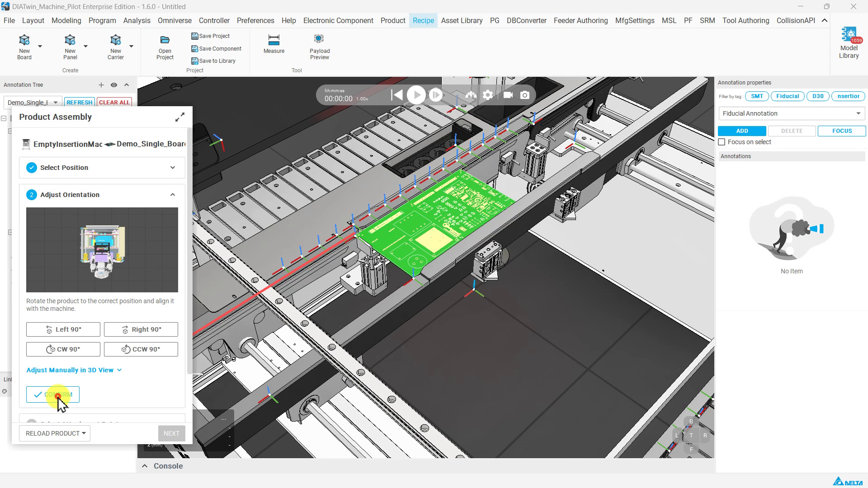Rotate product CCW 90°

tap(141, 349)
